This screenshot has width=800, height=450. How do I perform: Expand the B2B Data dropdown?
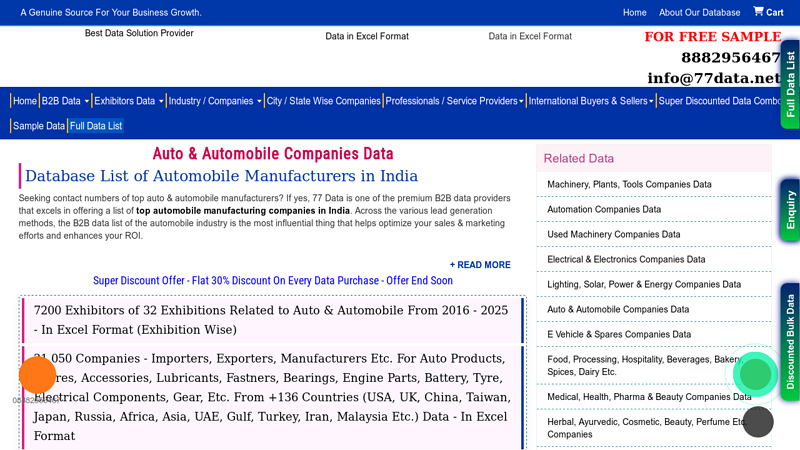coord(65,101)
